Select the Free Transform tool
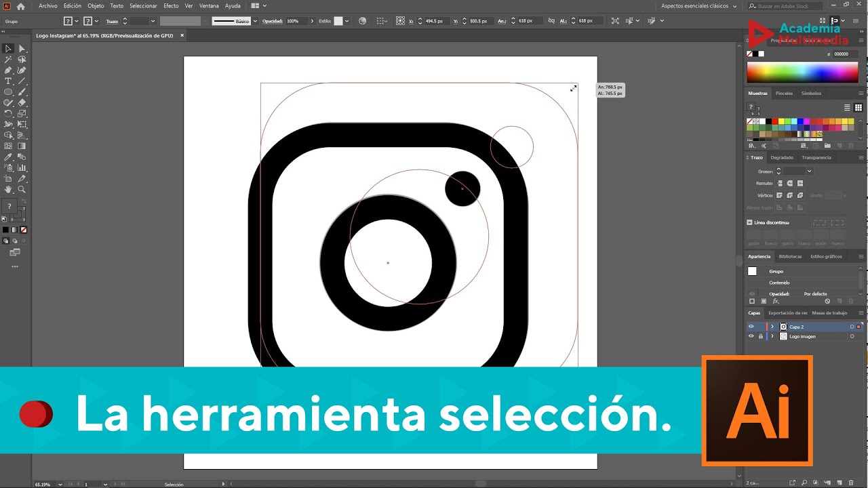Viewport: 868px width, 488px height. [22, 125]
